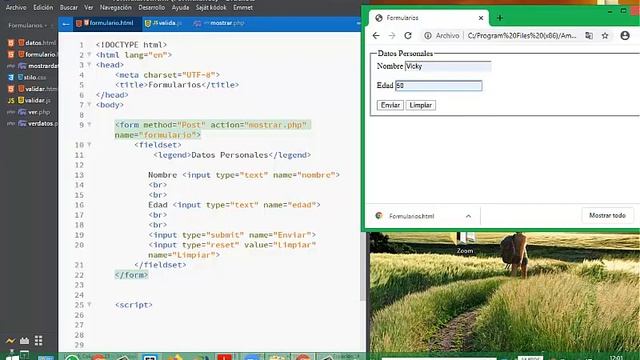Viewport: 640px width, 360px height.
Task: Click the Limpiar reset button
Action: 421,105
